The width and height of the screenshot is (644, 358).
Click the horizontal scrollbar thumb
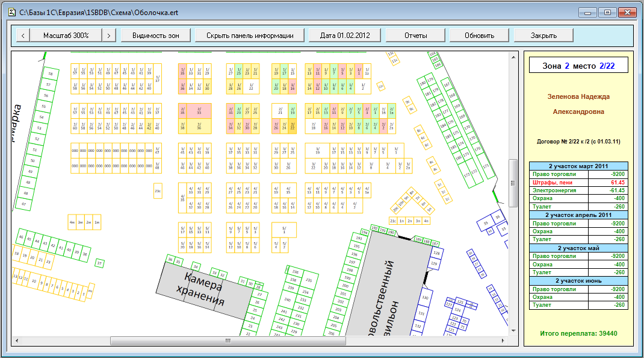228,341
